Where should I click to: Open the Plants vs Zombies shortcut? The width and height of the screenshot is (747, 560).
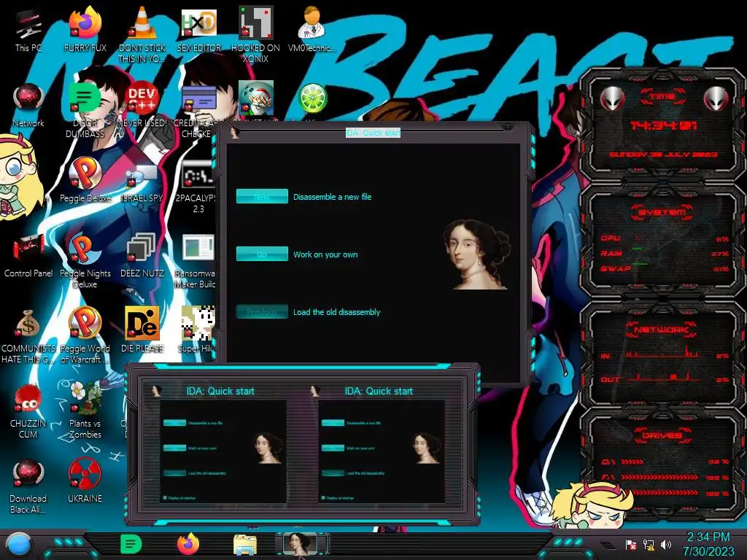point(85,411)
